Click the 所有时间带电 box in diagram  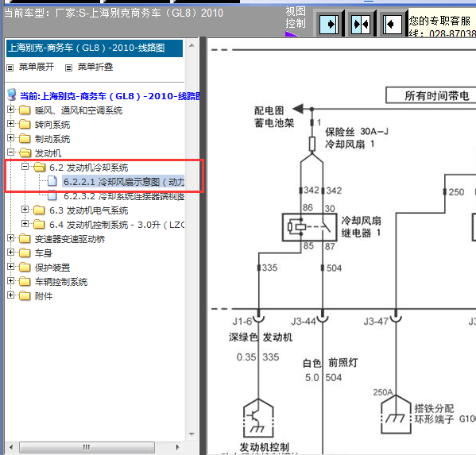(x=431, y=96)
